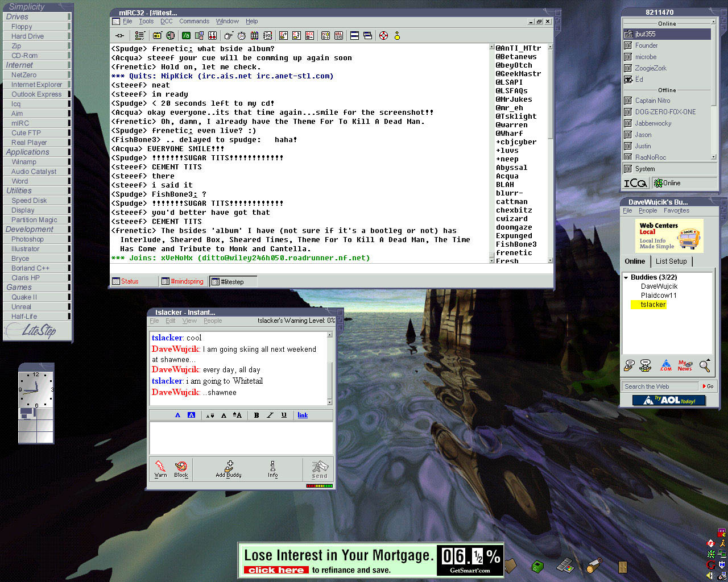
Task: Click the IM message typing area
Action: (241, 438)
